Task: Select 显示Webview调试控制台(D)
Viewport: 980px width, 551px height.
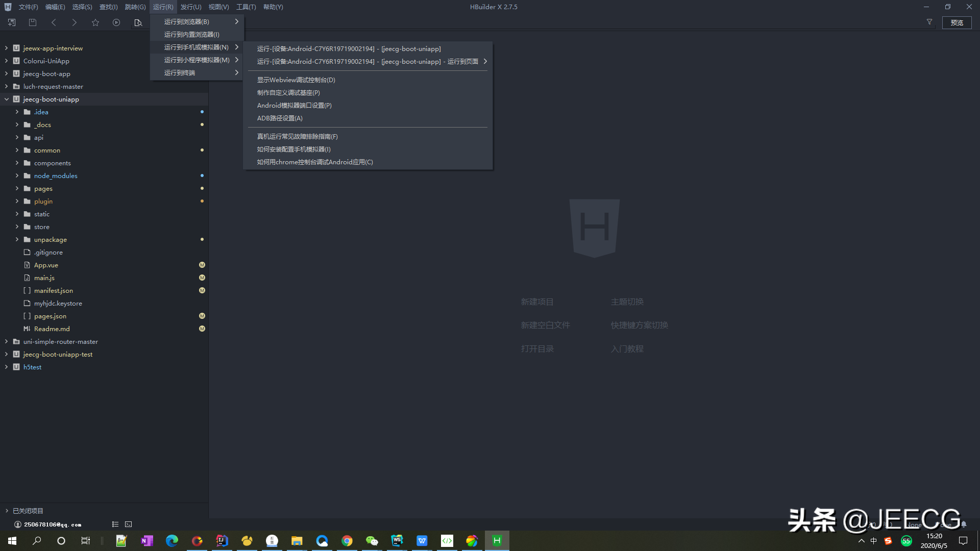Action: point(367,80)
